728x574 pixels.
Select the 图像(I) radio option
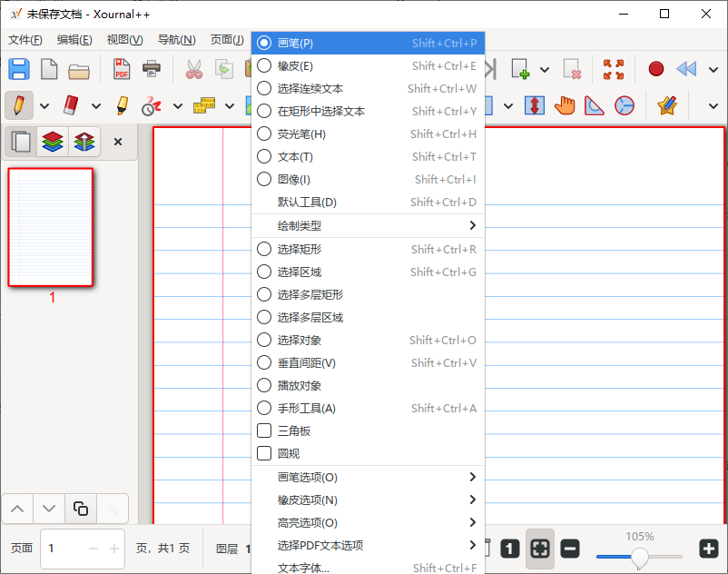coord(368,179)
